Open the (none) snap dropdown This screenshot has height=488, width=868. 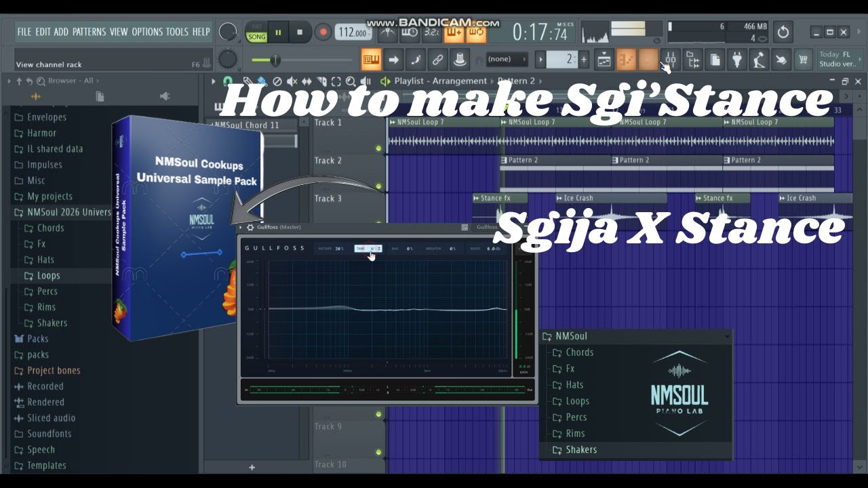pyautogui.click(x=507, y=59)
